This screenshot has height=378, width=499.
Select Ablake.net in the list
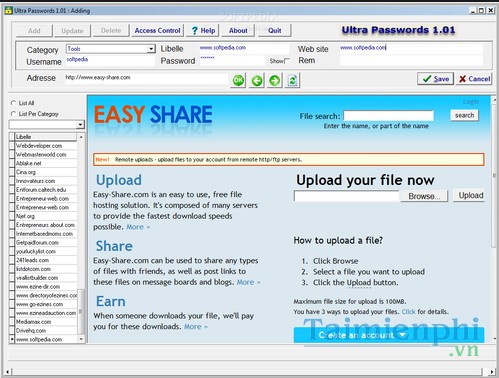[46, 163]
